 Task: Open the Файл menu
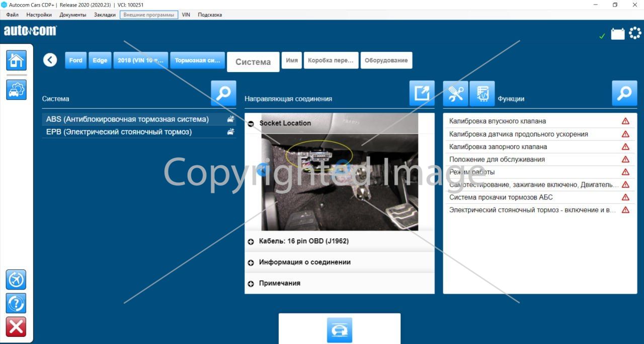13,15
